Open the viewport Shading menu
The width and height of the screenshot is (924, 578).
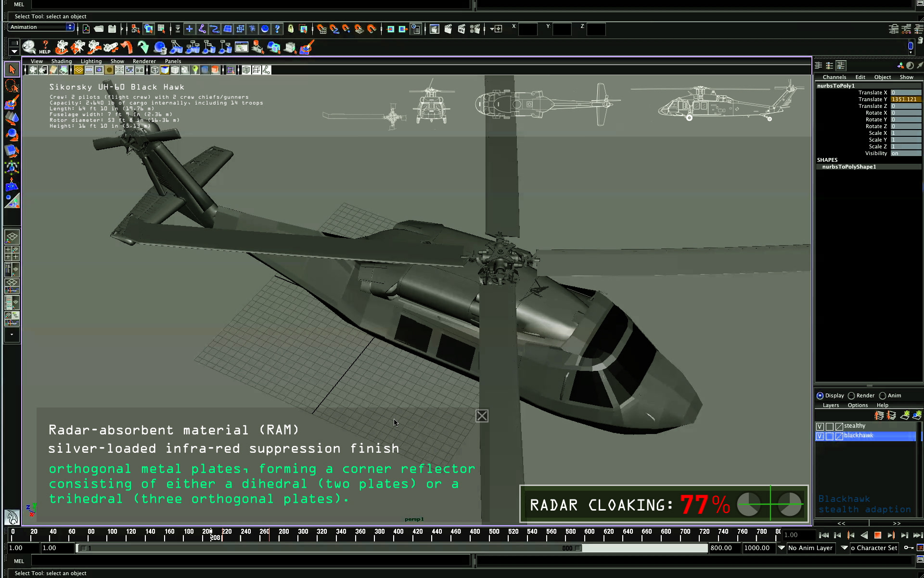62,61
